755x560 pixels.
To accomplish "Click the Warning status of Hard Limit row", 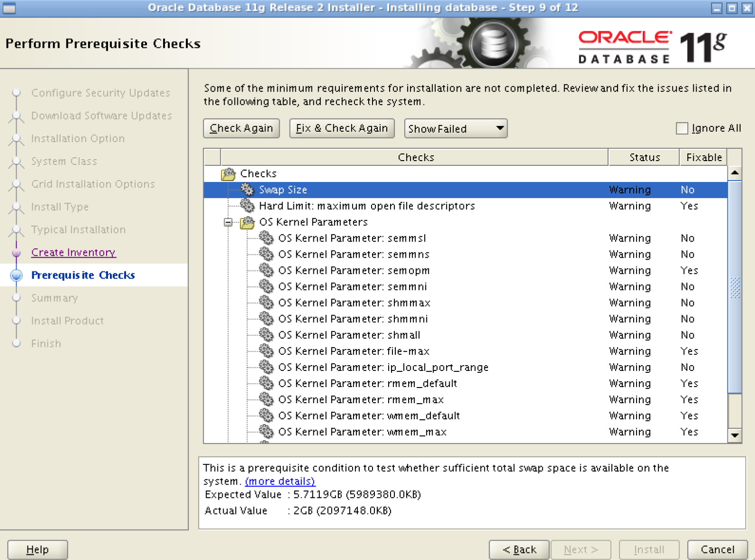I will click(630, 206).
